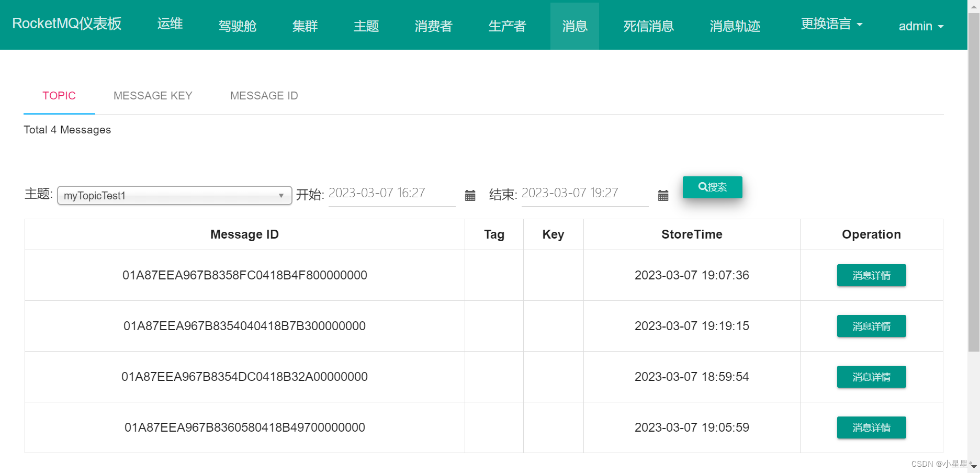View details for message stored at 19:05:59
980x473 pixels.
(x=872, y=427)
